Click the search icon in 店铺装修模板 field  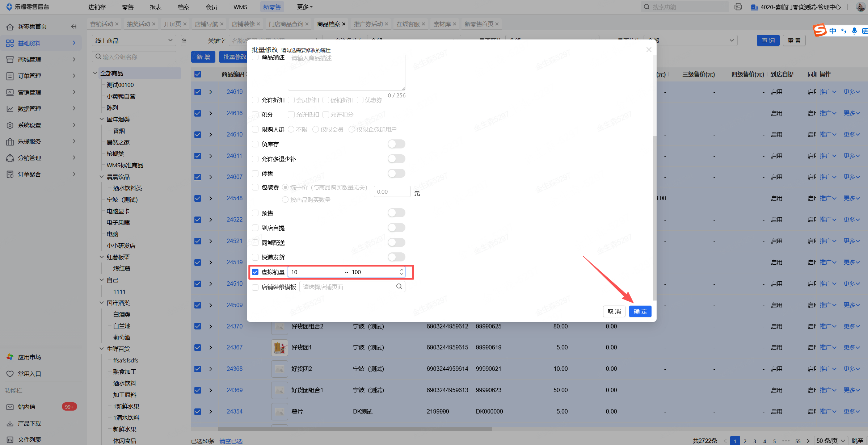399,286
